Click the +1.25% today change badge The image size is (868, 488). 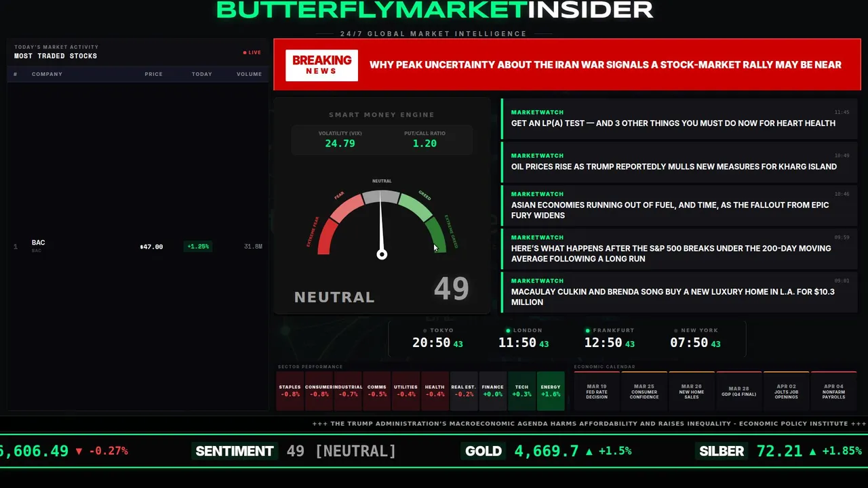(198, 247)
